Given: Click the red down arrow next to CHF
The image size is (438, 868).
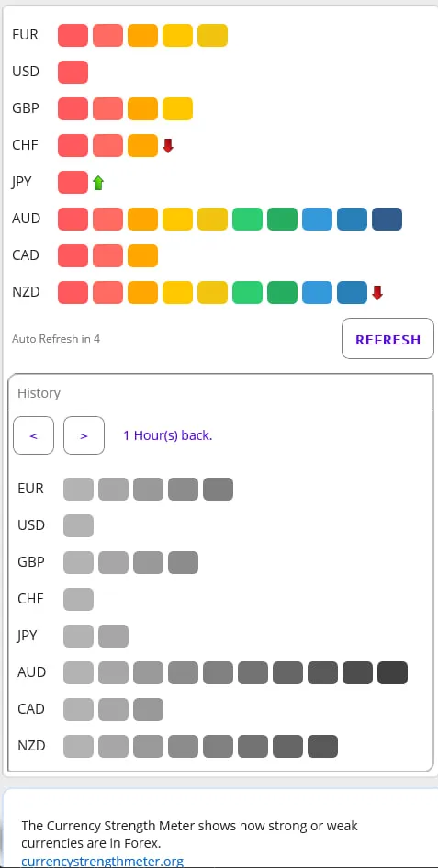Looking at the screenshot, I should pyautogui.click(x=168, y=146).
